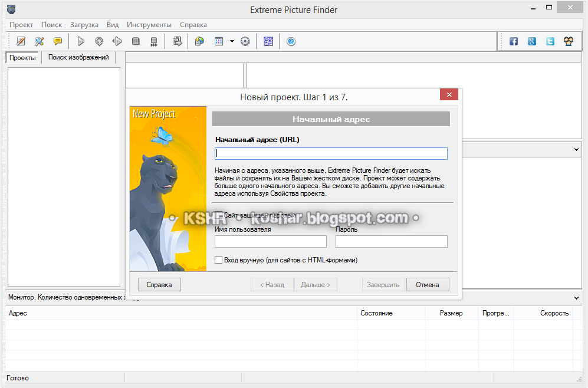The width and height of the screenshot is (588, 388).
Task: Switch to the Проекты tab
Action: [22, 58]
